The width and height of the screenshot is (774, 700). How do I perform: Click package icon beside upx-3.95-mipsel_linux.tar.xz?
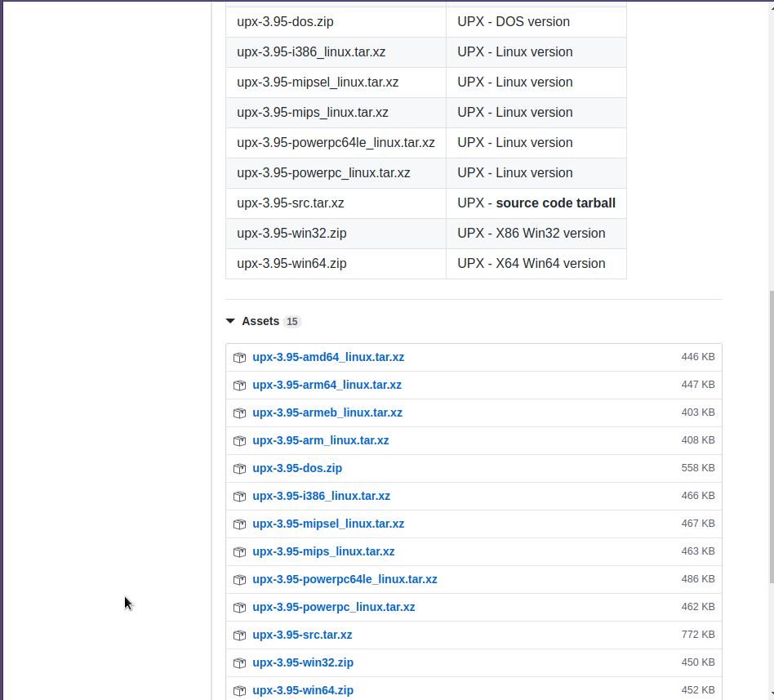[x=239, y=524]
